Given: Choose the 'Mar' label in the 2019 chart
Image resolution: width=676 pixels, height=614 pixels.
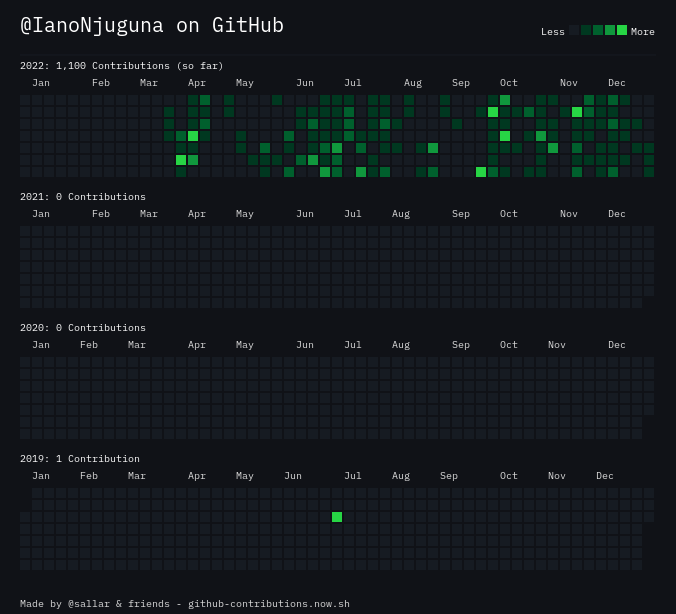Looking at the screenshot, I should (137, 476).
